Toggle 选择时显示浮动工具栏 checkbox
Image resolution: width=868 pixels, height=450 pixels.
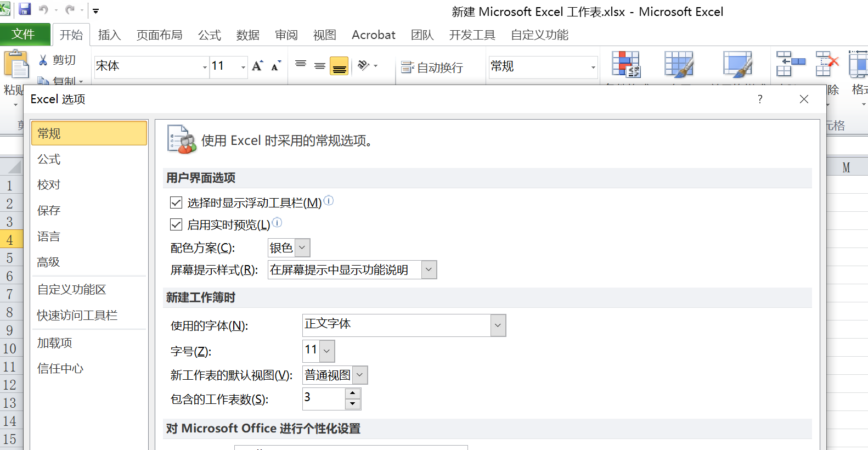pos(176,203)
